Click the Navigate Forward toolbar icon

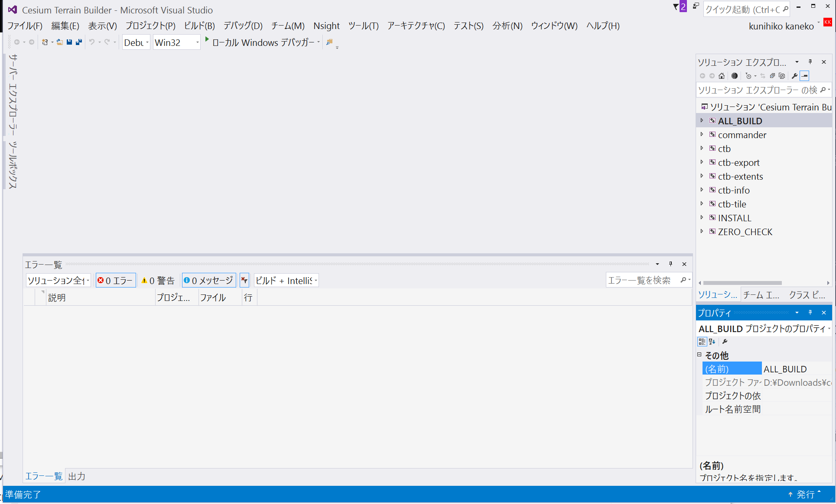[32, 42]
